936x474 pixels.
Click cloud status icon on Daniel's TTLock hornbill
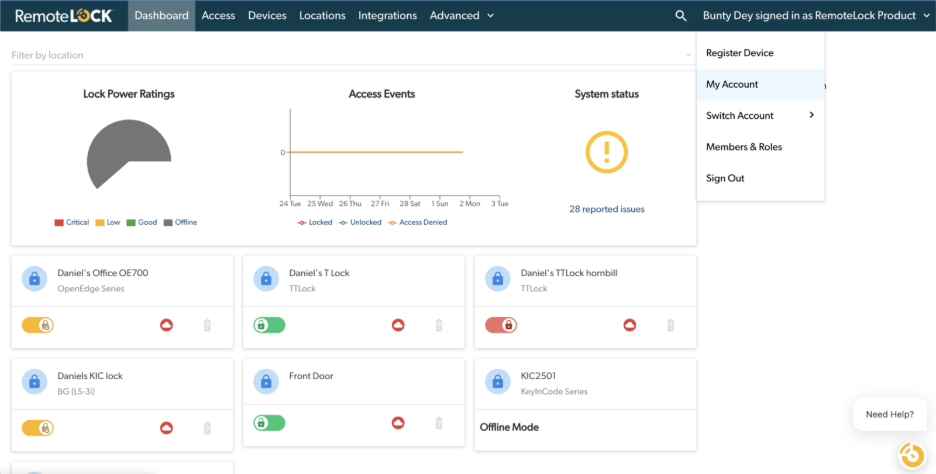(630, 325)
